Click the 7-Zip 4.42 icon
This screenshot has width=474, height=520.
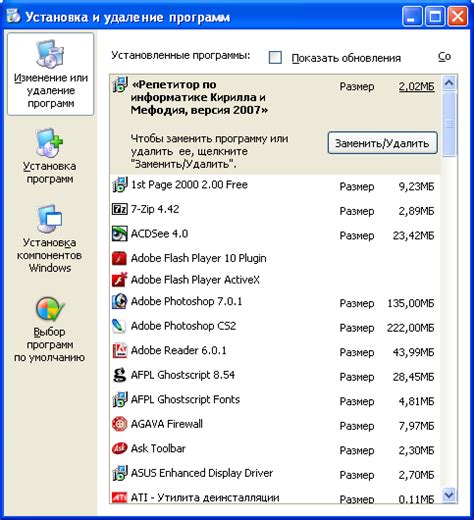coord(119,209)
